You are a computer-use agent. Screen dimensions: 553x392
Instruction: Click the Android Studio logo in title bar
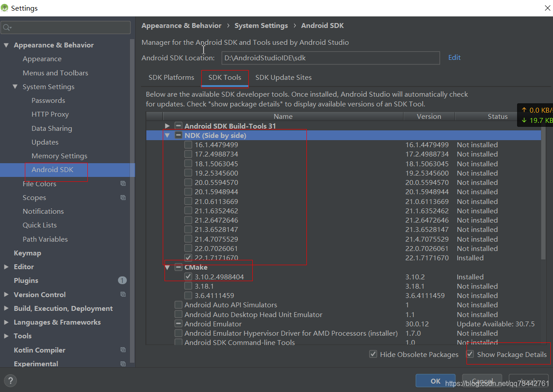coord(4,8)
